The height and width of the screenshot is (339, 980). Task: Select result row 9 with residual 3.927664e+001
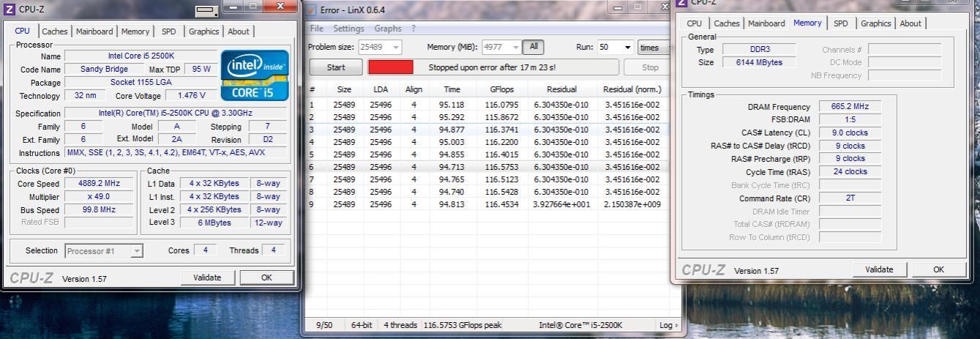(x=487, y=204)
